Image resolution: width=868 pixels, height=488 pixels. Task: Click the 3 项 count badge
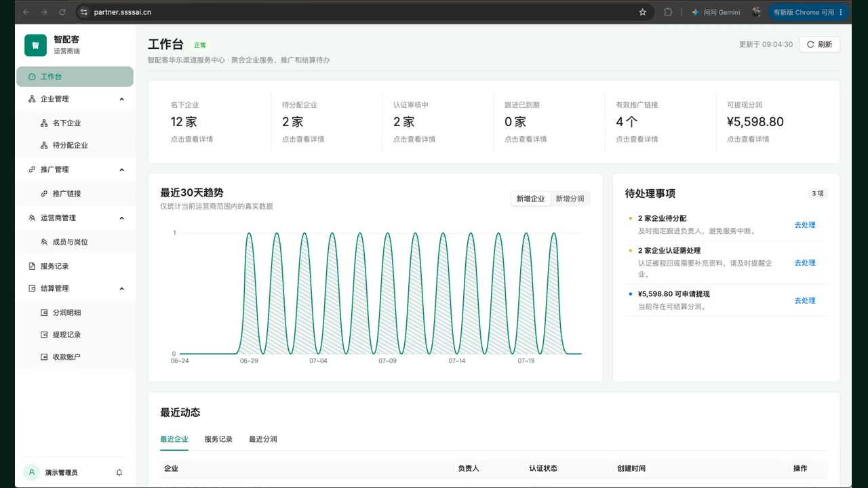tap(818, 193)
